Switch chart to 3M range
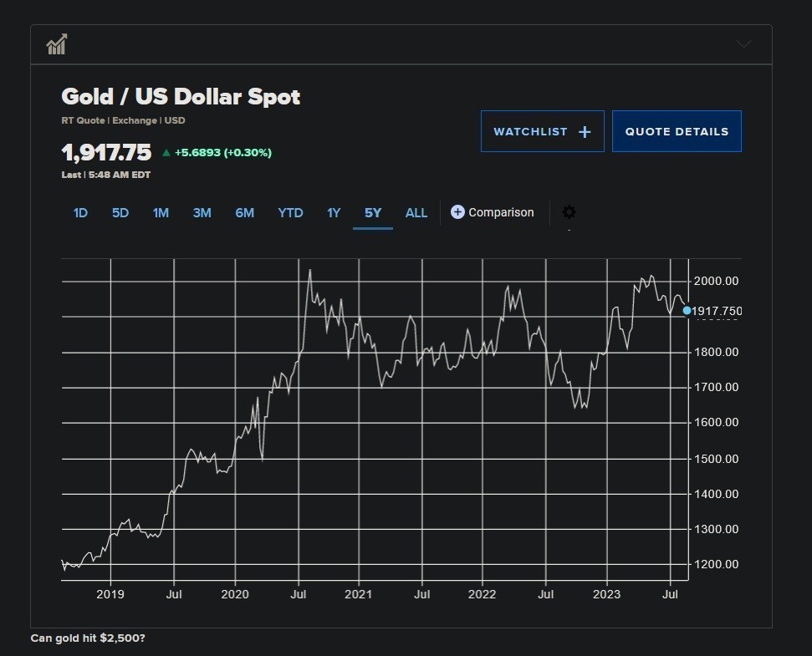Screen dimensions: 812x656 [202, 213]
